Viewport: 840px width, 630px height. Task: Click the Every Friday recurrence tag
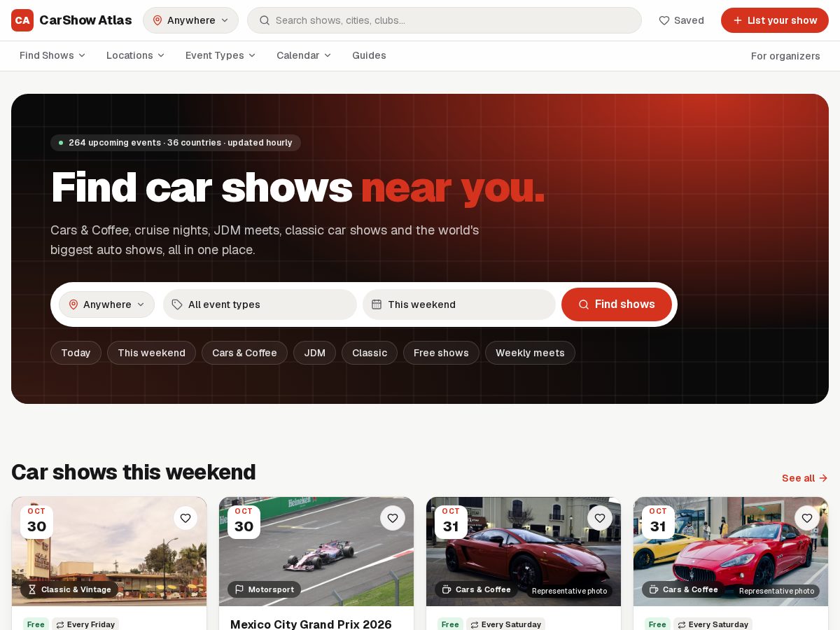86,624
